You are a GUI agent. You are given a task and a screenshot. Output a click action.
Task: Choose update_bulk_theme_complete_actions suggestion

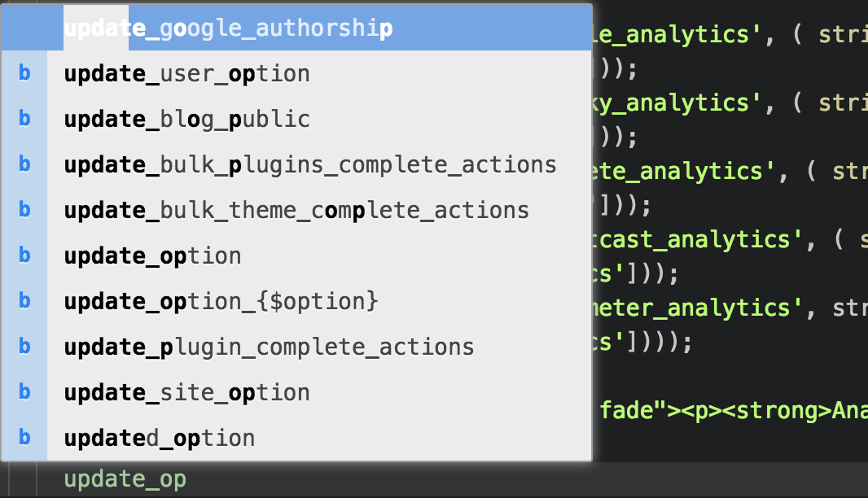point(296,210)
